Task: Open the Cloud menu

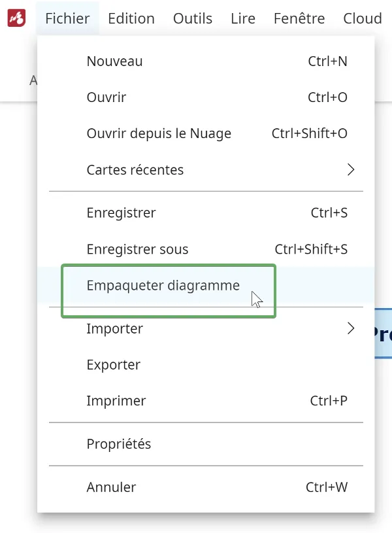Action: coord(363,18)
